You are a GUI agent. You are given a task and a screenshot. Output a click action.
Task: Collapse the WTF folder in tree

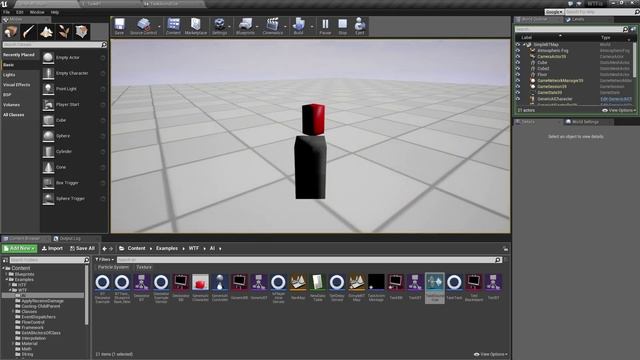point(10,290)
